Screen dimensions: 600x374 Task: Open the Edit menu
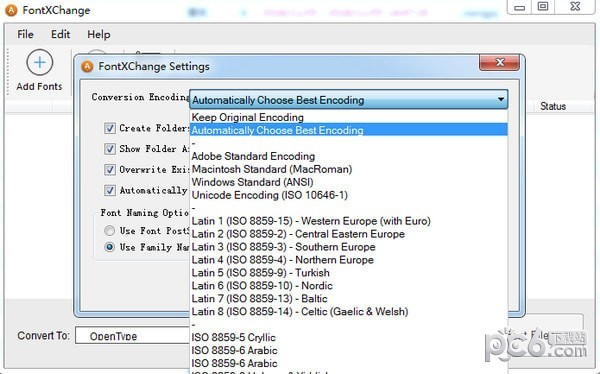coord(60,34)
